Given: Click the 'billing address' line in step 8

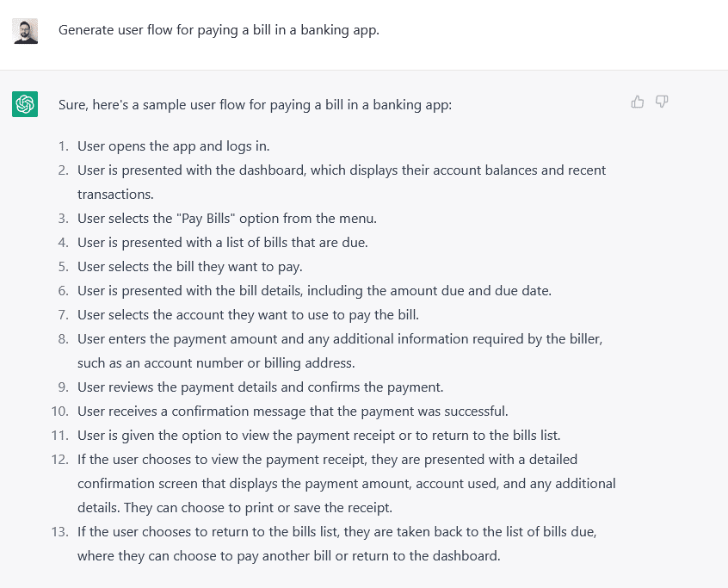Looking at the screenshot, I should pos(216,363).
